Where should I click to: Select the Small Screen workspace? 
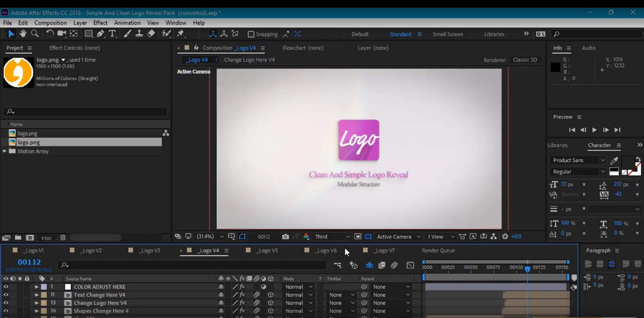[448, 34]
